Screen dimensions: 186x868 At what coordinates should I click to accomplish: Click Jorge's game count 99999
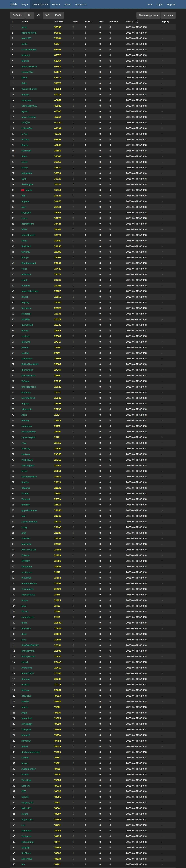[58, 27]
